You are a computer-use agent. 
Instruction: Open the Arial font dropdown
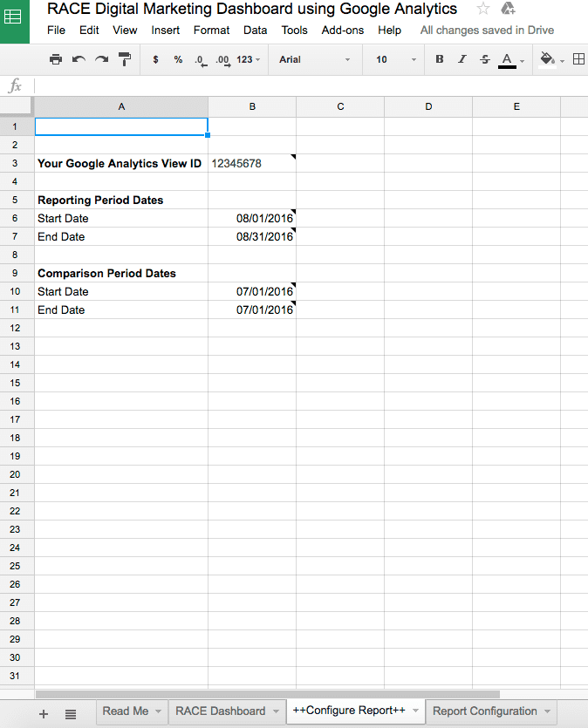point(314,59)
